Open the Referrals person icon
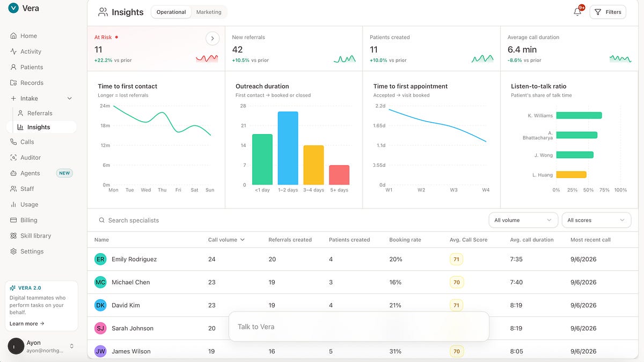 tap(20, 113)
